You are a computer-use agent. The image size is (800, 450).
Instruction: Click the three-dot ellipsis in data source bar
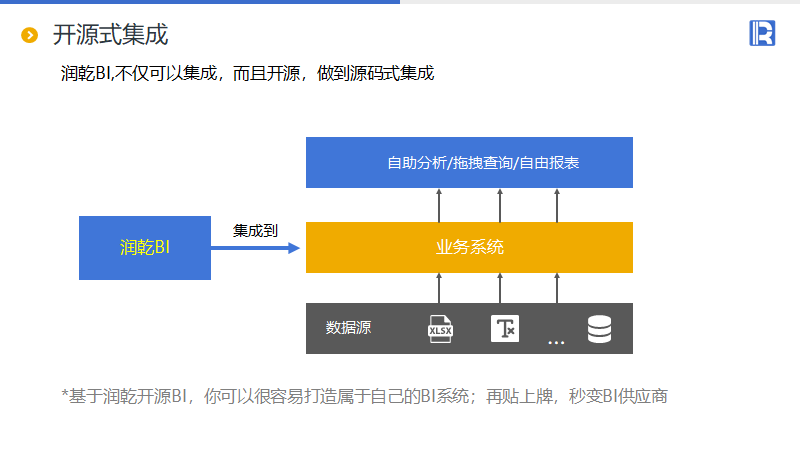[x=556, y=342]
